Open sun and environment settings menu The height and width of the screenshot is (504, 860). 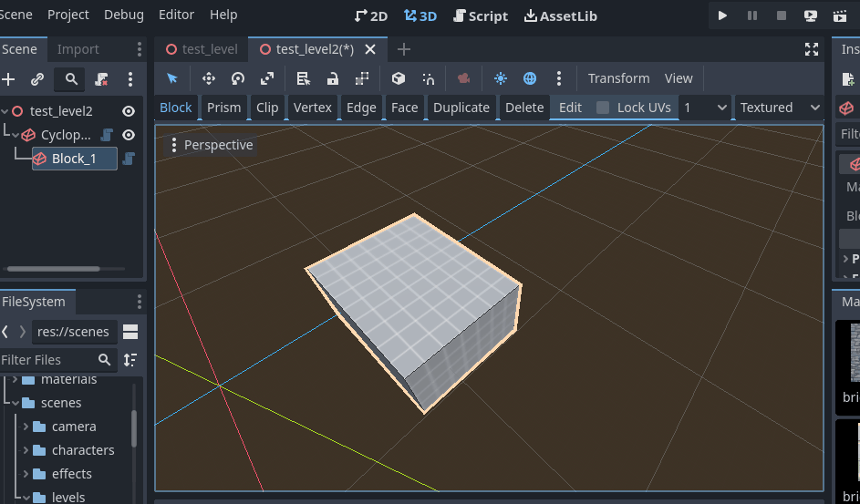pos(559,78)
